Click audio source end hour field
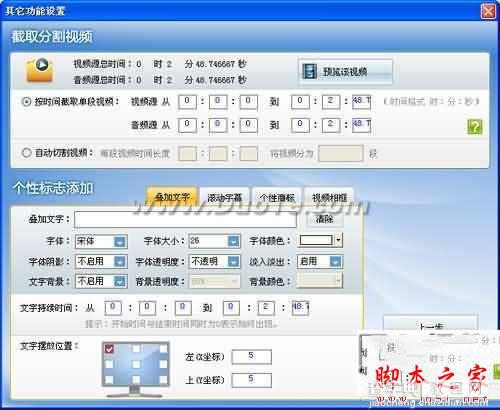 point(300,125)
